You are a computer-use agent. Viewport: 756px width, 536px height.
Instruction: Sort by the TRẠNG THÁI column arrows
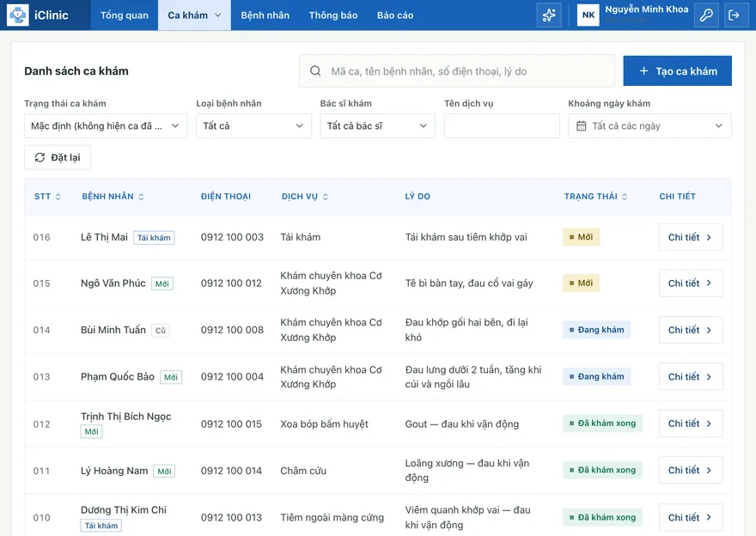[x=625, y=197]
